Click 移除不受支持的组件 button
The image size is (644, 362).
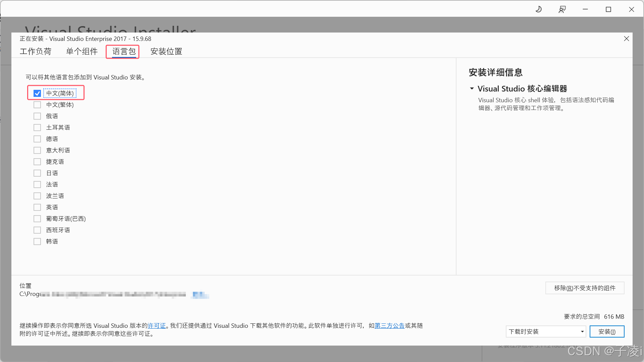[585, 288]
